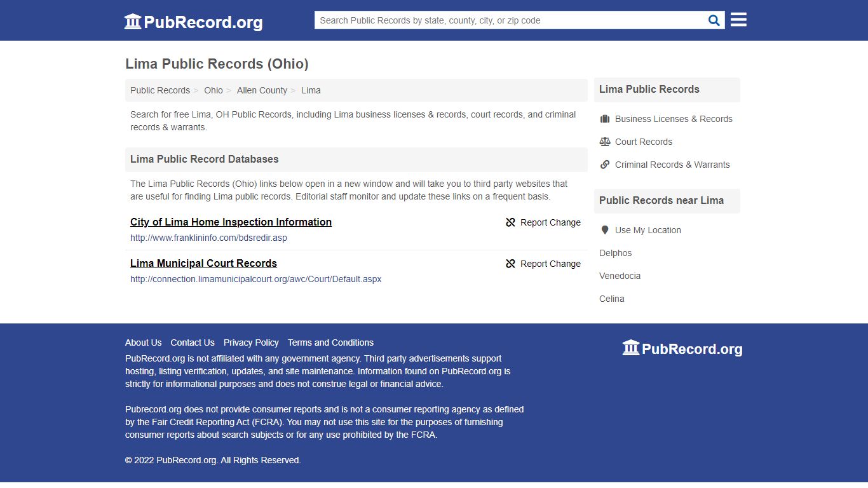Click the briefcase icon beside Business Licenses
The width and height of the screenshot is (868, 488).
[x=605, y=119]
